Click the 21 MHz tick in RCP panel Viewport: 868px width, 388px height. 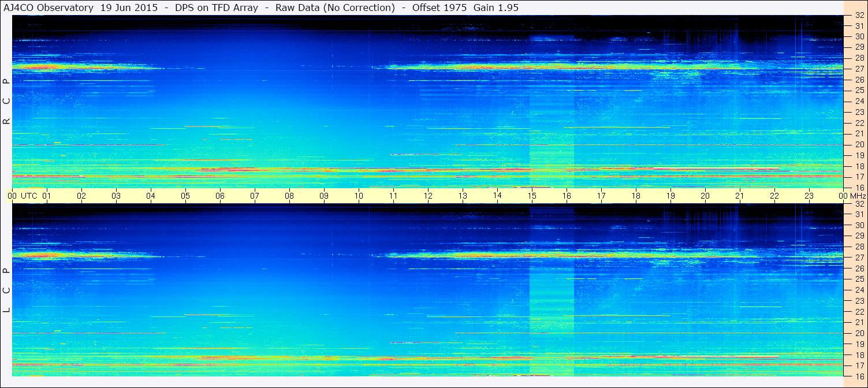click(x=859, y=134)
